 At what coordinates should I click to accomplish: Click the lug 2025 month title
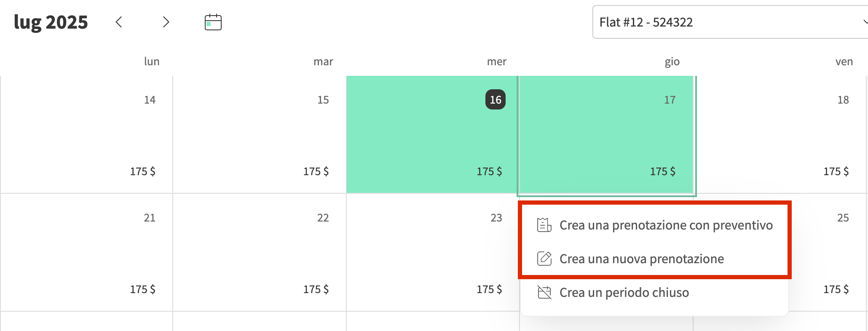51,22
